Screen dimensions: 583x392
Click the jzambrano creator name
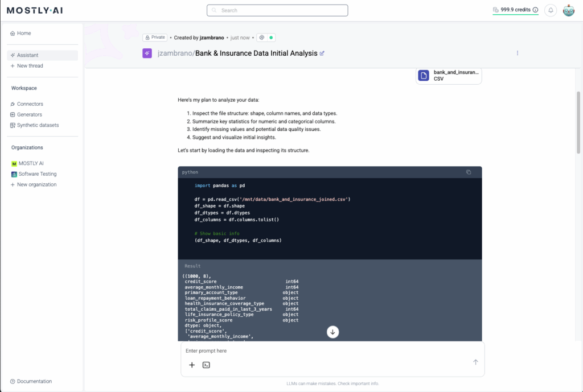pyautogui.click(x=212, y=38)
